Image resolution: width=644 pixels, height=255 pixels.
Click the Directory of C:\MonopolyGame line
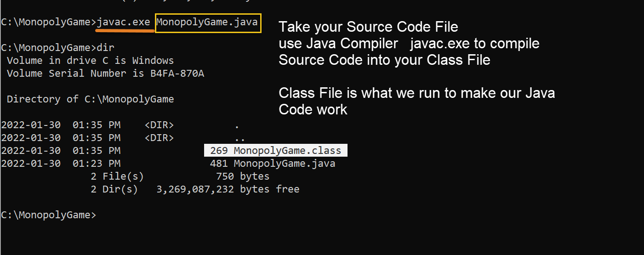pos(90,99)
